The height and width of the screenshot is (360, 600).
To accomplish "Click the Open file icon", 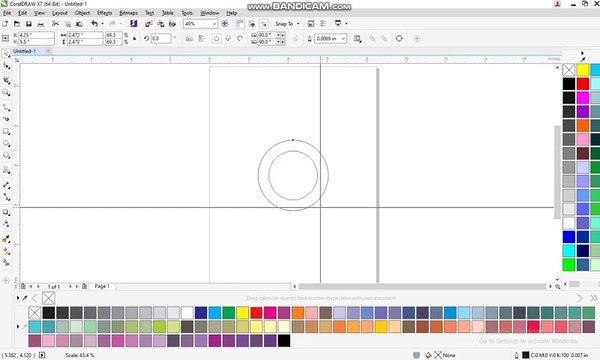I will tap(17, 24).
